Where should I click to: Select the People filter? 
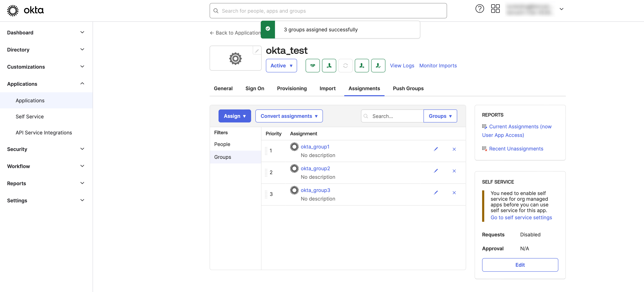click(x=222, y=144)
